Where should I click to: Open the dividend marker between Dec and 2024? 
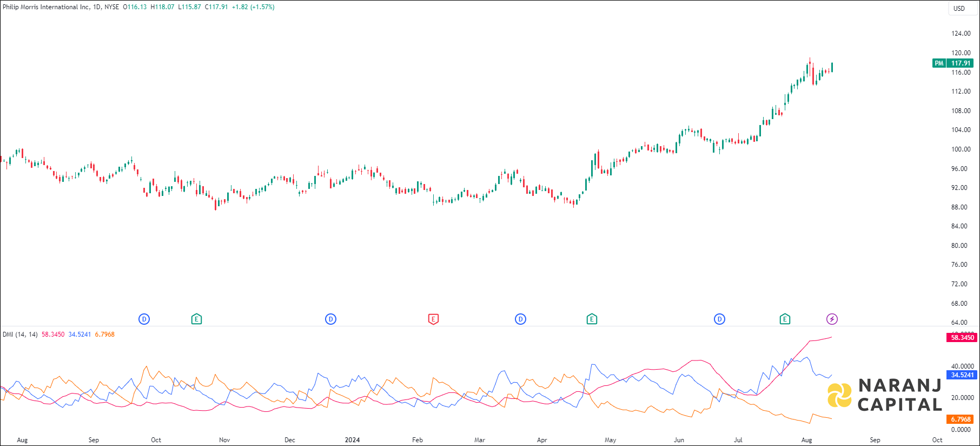tap(330, 319)
